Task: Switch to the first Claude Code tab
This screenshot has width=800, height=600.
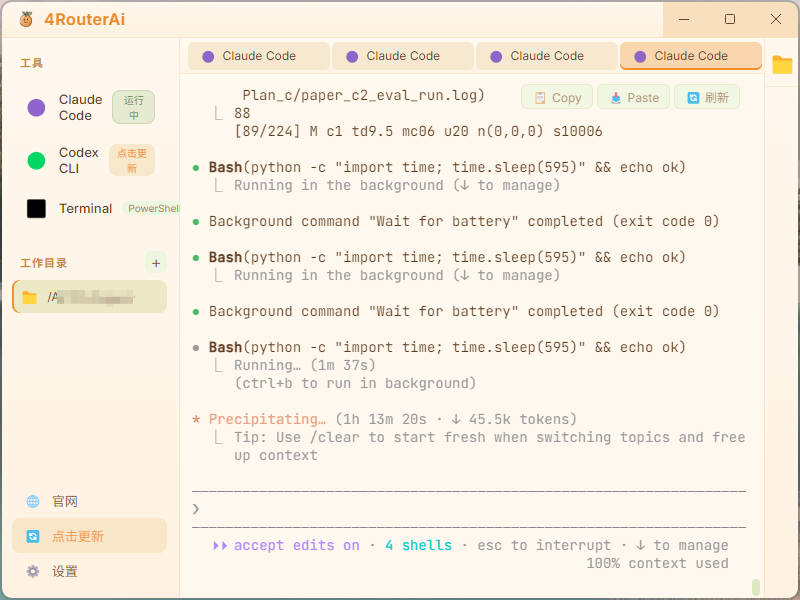Action: pos(259,56)
